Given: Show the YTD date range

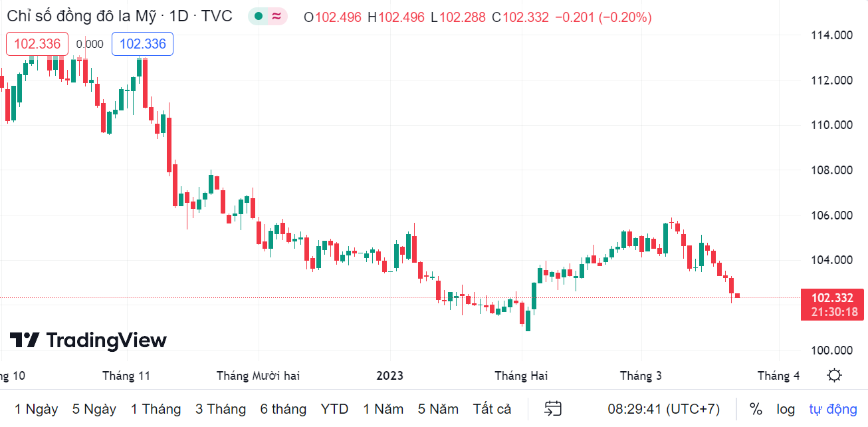Looking at the screenshot, I should click(334, 408).
